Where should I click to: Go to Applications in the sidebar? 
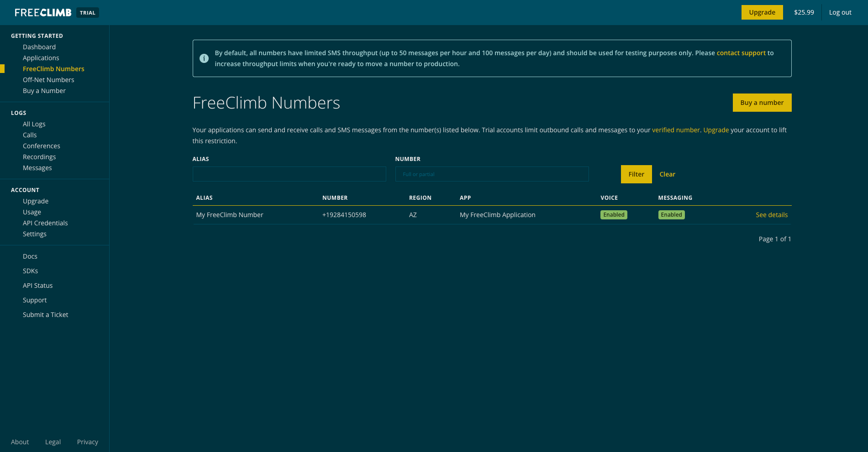tap(41, 58)
